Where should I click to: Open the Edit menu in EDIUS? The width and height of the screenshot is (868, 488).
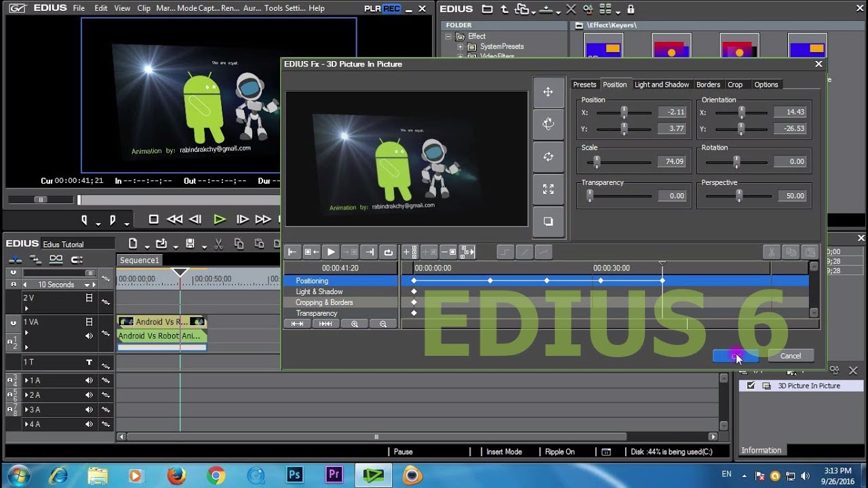point(101,8)
